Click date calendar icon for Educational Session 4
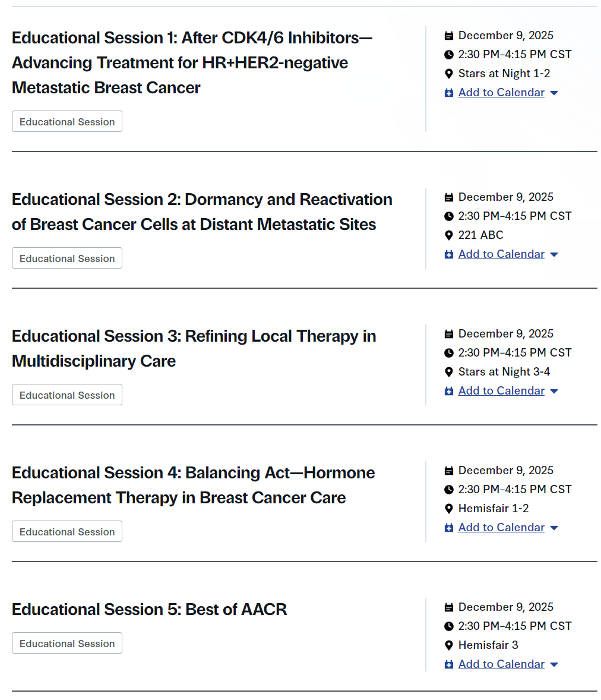This screenshot has height=700, width=601. click(x=449, y=471)
